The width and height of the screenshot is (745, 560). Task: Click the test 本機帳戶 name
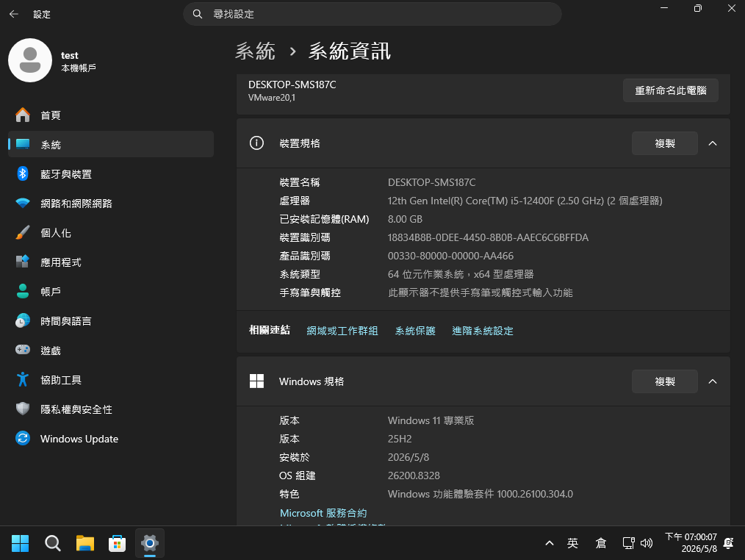(x=79, y=62)
